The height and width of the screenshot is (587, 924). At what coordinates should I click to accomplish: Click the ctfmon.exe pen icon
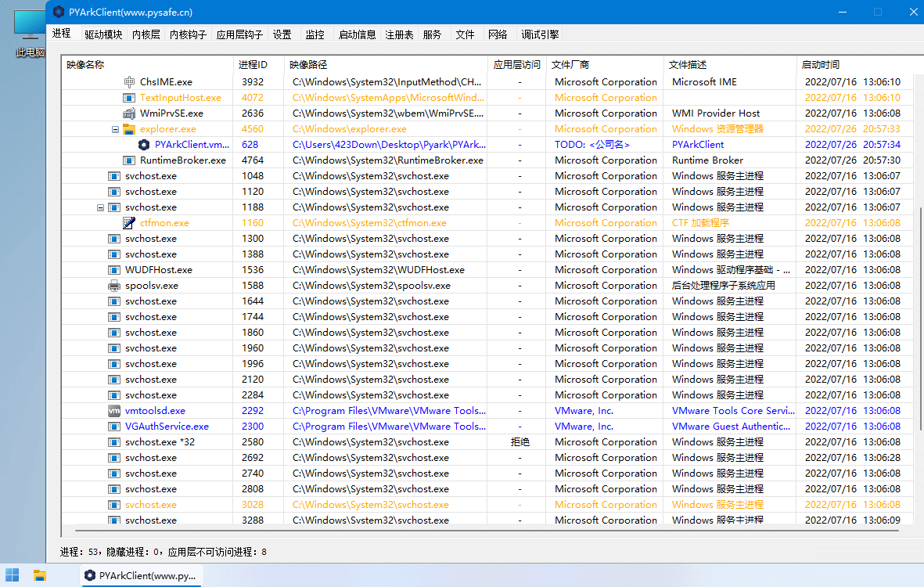coord(129,223)
